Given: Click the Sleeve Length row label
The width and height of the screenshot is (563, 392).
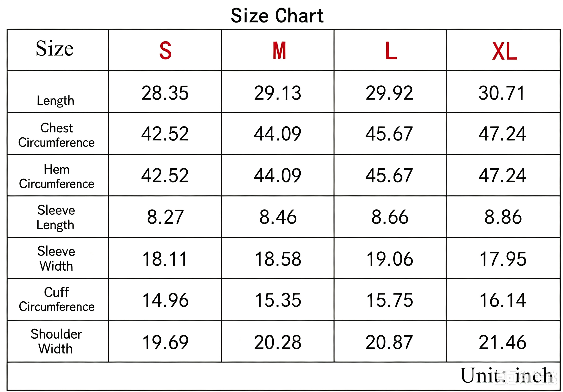Looking at the screenshot, I should point(56,218).
